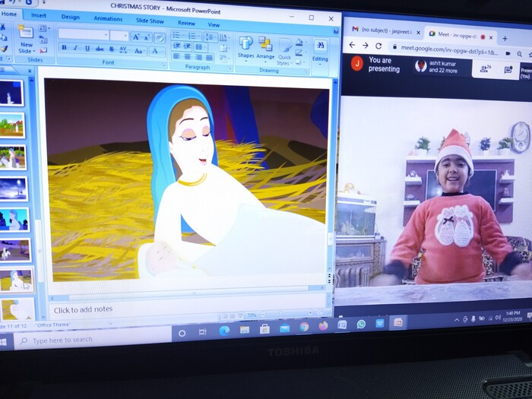Select the top slide thumbnail in panel
The width and height of the screenshot is (532, 399).
click(11, 93)
